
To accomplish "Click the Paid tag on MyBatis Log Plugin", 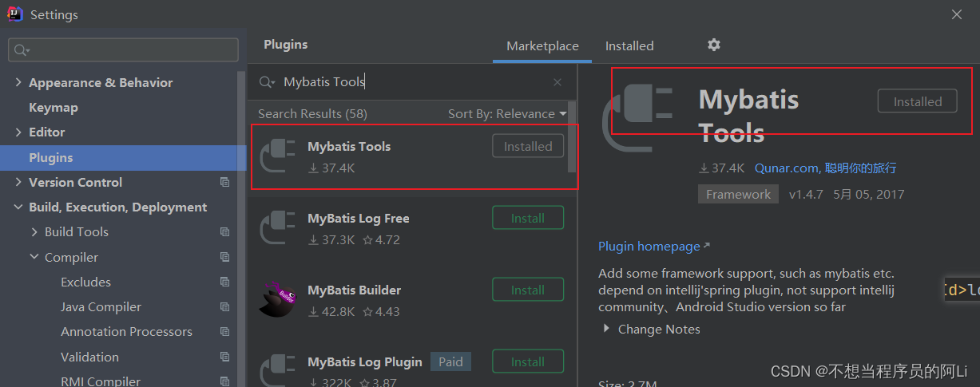I will [x=450, y=361].
